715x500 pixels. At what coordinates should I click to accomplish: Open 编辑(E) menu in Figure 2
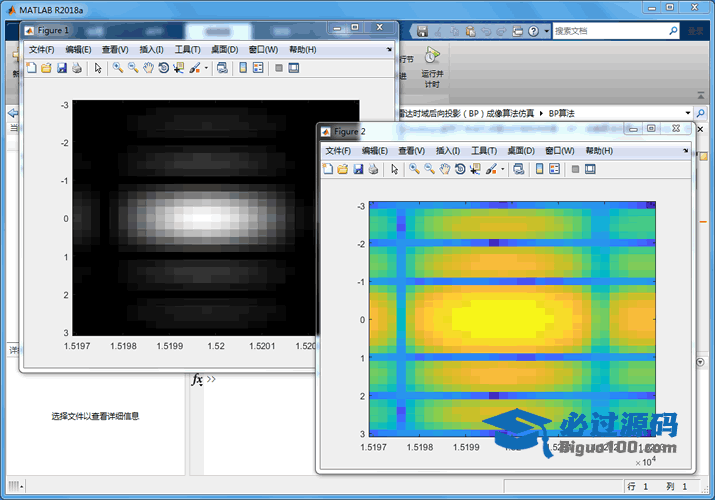[375, 150]
